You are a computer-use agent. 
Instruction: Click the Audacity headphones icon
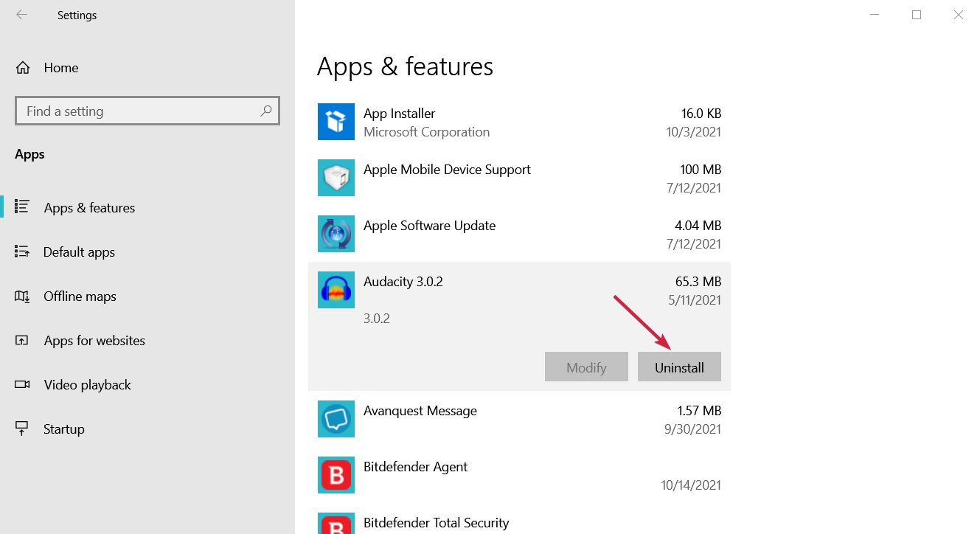[x=336, y=290]
